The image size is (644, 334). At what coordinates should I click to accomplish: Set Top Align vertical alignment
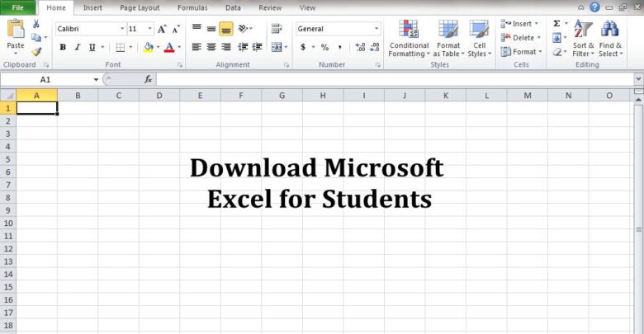point(197,28)
